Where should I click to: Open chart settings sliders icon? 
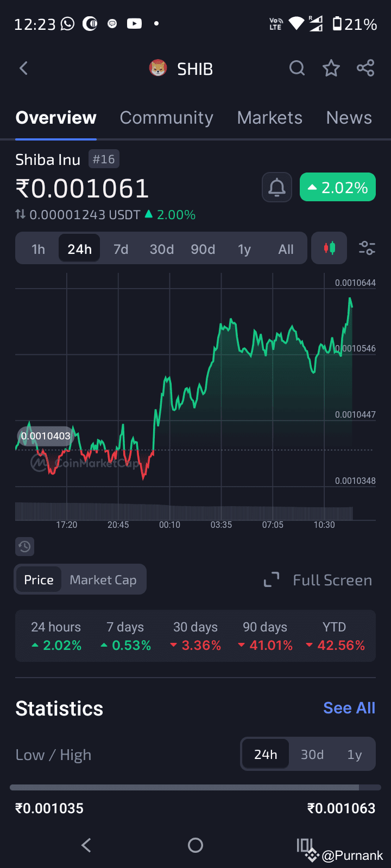coord(367,248)
